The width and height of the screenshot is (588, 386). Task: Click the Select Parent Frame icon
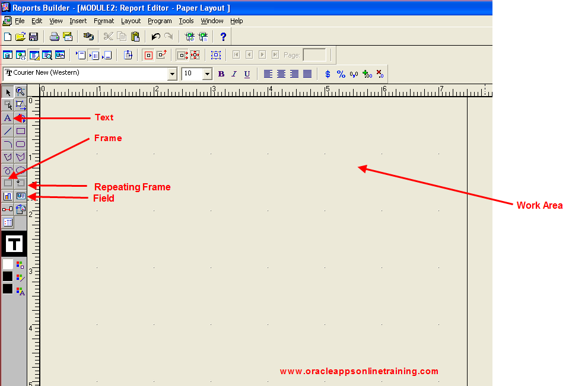click(216, 55)
